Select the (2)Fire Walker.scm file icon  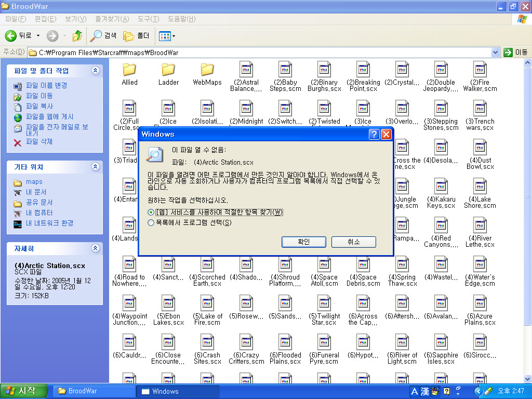(x=480, y=70)
